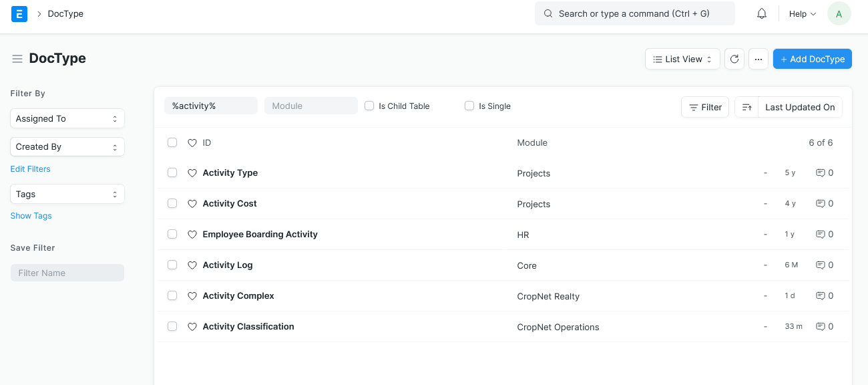
Task: Like the Activity Cost row heart icon
Action: 192,204
